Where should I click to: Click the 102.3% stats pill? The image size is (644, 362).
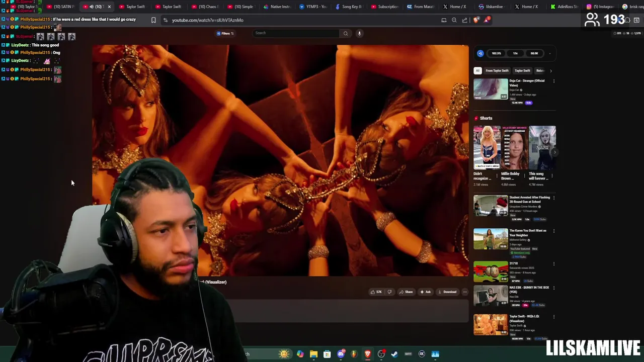pos(496,53)
